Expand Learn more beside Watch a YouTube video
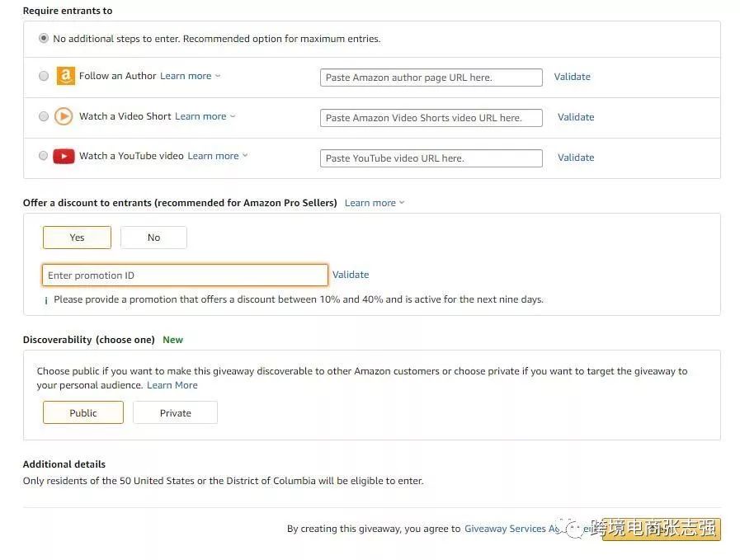This screenshot has height=560, width=740. [217, 156]
